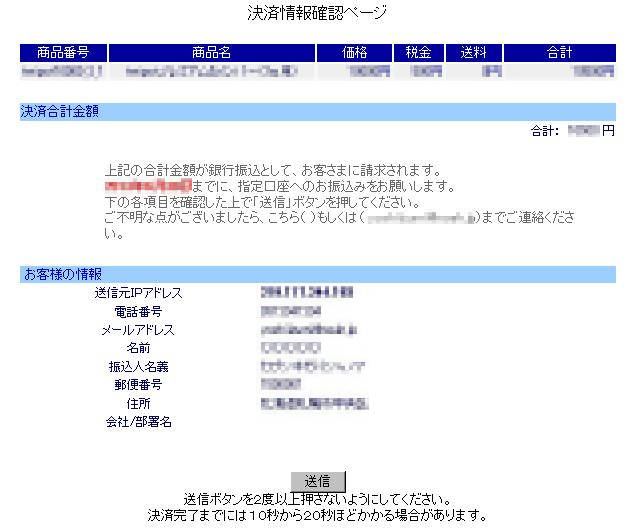The image size is (636, 529).
Task: Click the blurred IP address value
Action: point(307,292)
